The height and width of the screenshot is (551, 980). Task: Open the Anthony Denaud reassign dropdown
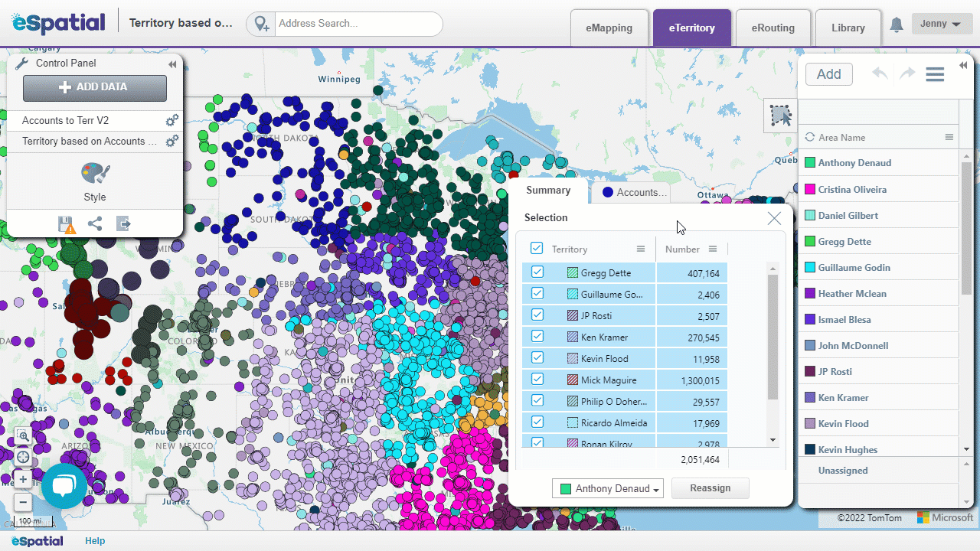coord(609,488)
